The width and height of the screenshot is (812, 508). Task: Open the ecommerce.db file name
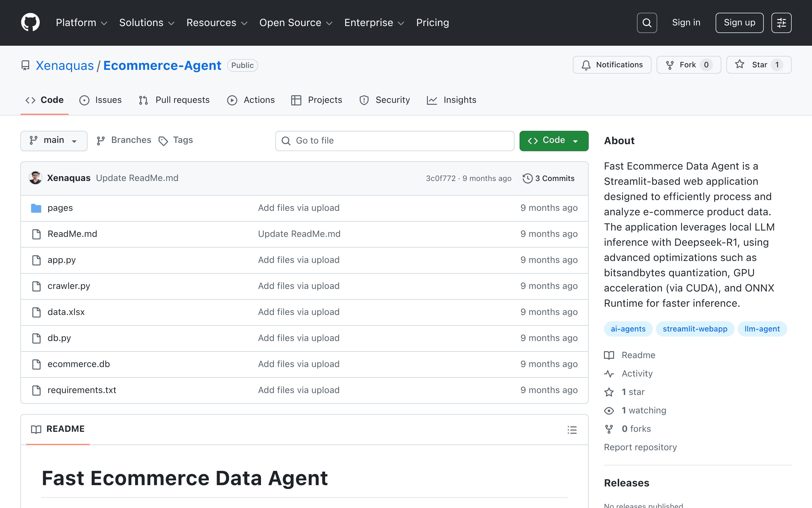pyautogui.click(x=79, y=364)
